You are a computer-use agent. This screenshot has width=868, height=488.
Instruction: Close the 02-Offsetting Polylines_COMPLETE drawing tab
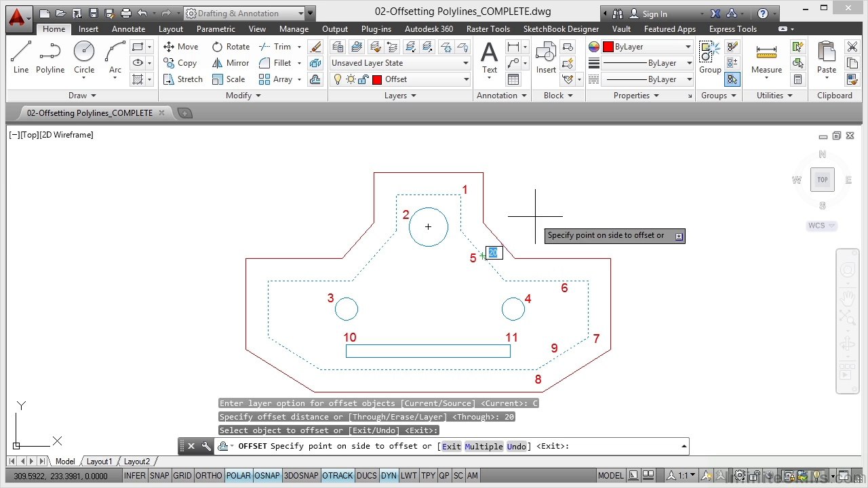[161, 113]
